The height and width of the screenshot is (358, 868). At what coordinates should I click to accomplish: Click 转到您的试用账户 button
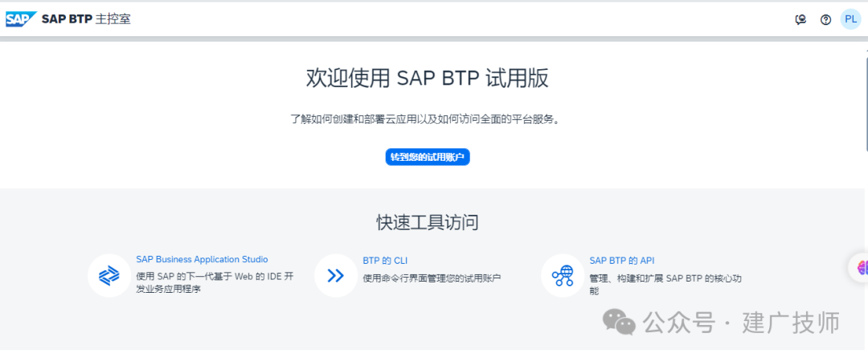pyautogui.click(x=428, y=157)
